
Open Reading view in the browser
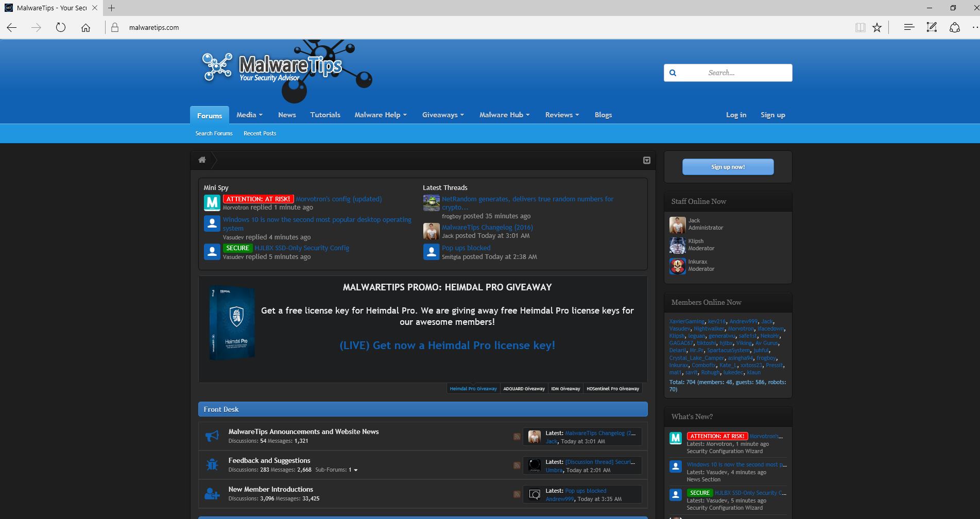point(860,28)
